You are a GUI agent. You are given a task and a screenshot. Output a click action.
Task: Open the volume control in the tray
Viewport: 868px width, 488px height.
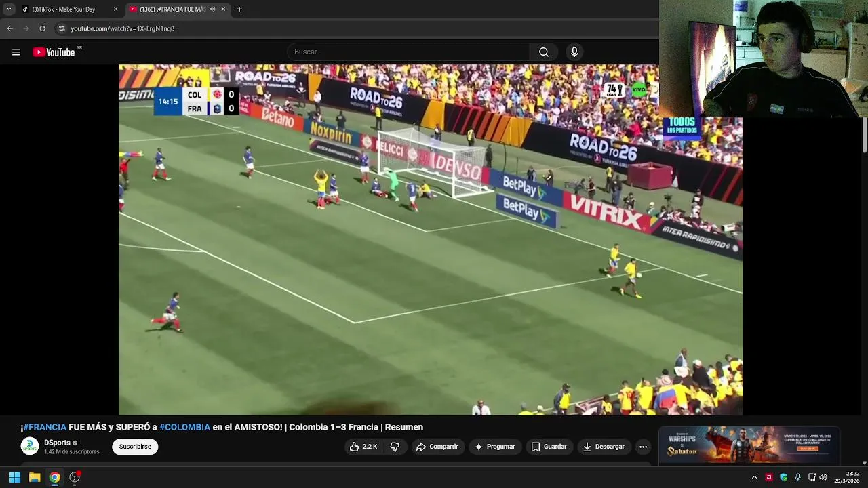[x=823, y=477]
